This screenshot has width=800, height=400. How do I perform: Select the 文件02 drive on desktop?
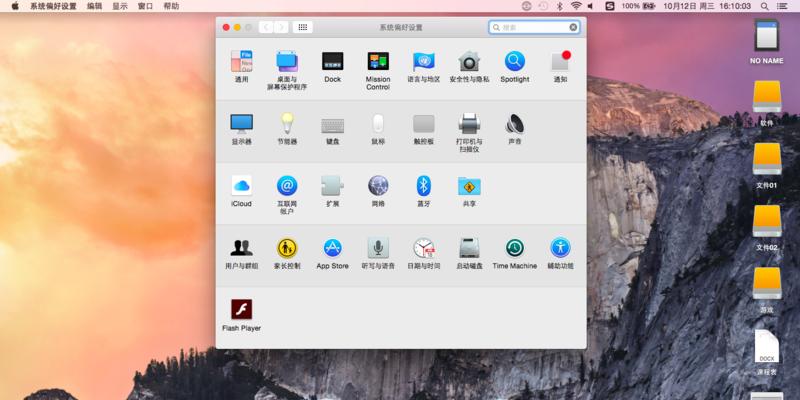766,228
